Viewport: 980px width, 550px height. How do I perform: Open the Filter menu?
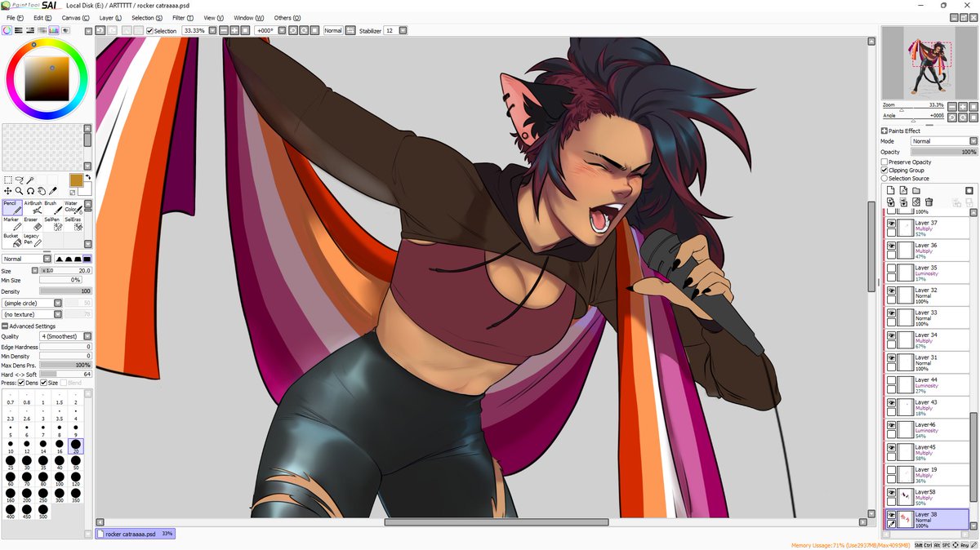coord(183,17)
